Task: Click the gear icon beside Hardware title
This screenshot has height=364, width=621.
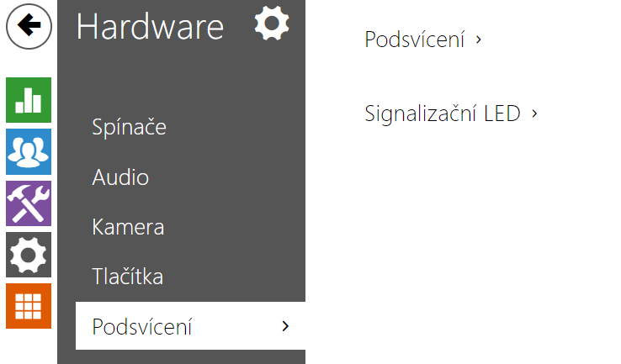Action: point(271,24)
